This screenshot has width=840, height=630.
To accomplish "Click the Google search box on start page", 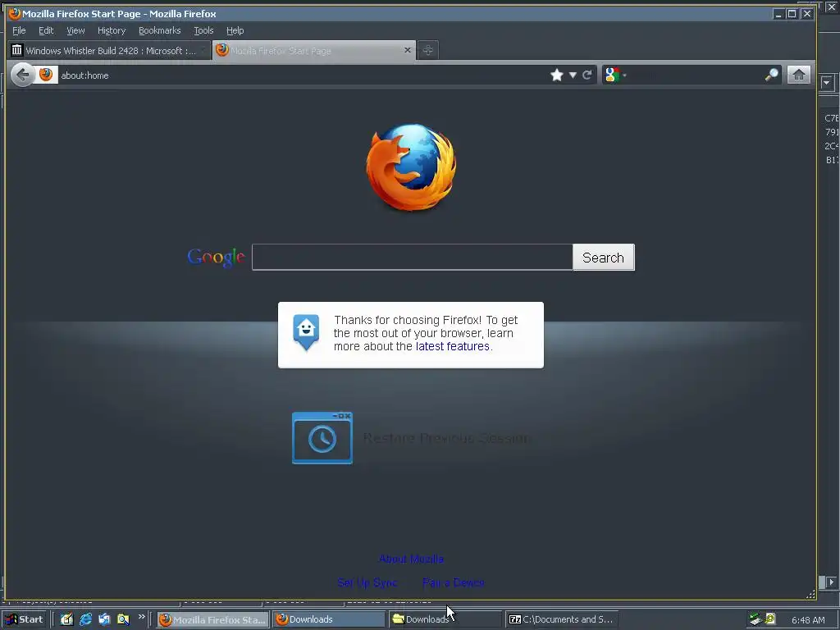I will [412, 257].
